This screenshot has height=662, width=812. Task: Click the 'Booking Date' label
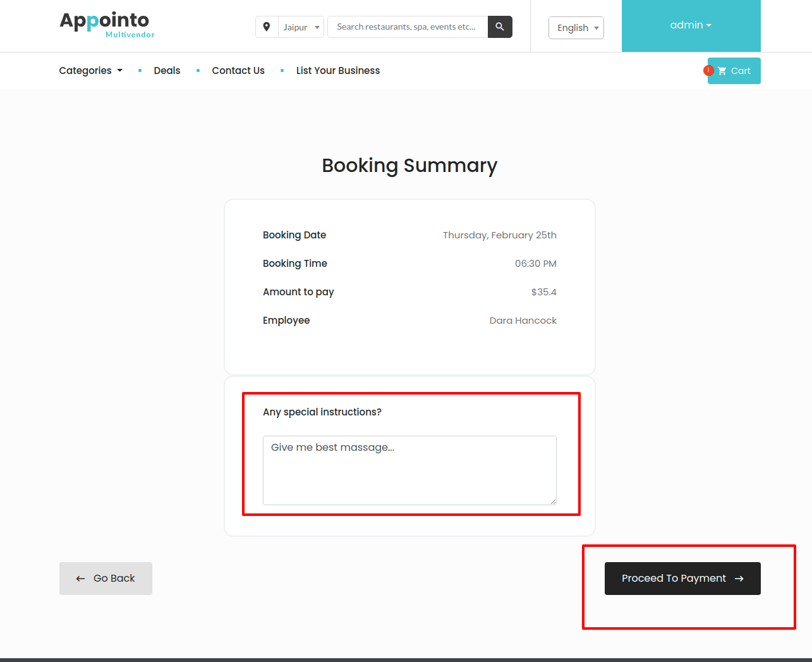[x=294, y=235]
